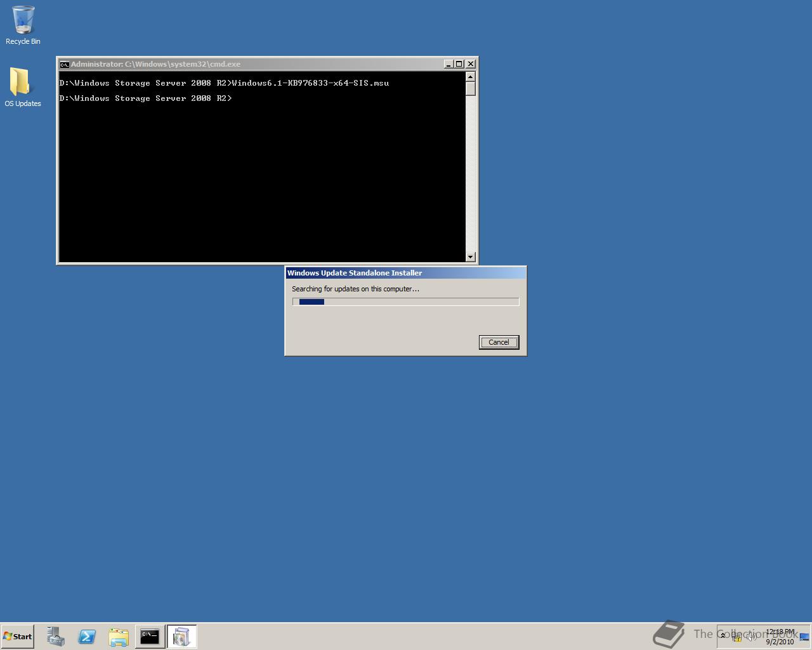Click the cmd window scrollbar thumb
The image size is (812, 650).
coord(470,88)
